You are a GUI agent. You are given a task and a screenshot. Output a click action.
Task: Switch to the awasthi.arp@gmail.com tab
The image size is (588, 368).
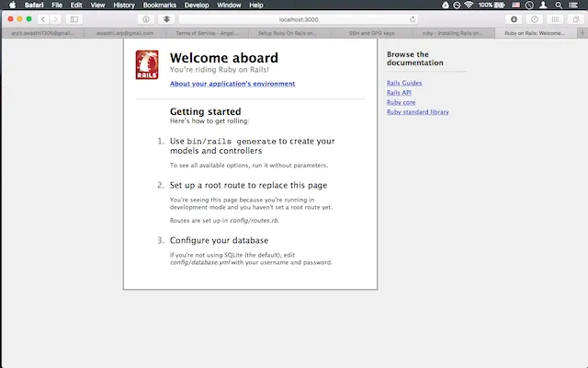click(125, 33)
